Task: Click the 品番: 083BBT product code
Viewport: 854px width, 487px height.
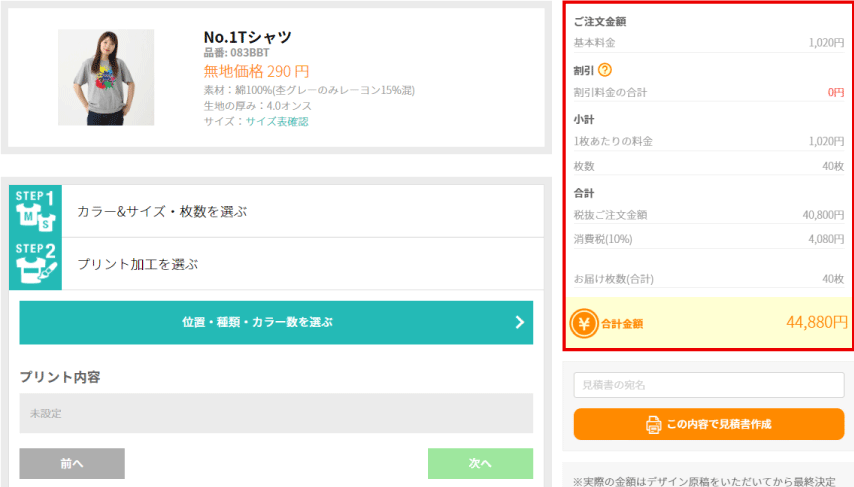Action: pyautogui.click(x=236, y=53)
